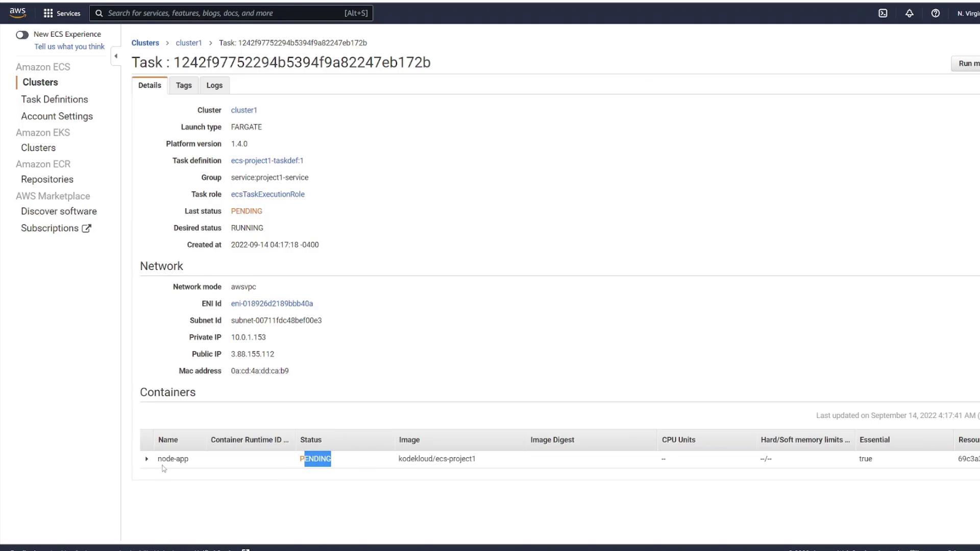Click the subnet-00711fdc48bef00e3 value
The height and width of the screenshot is (551, 980).
[276, 320]
